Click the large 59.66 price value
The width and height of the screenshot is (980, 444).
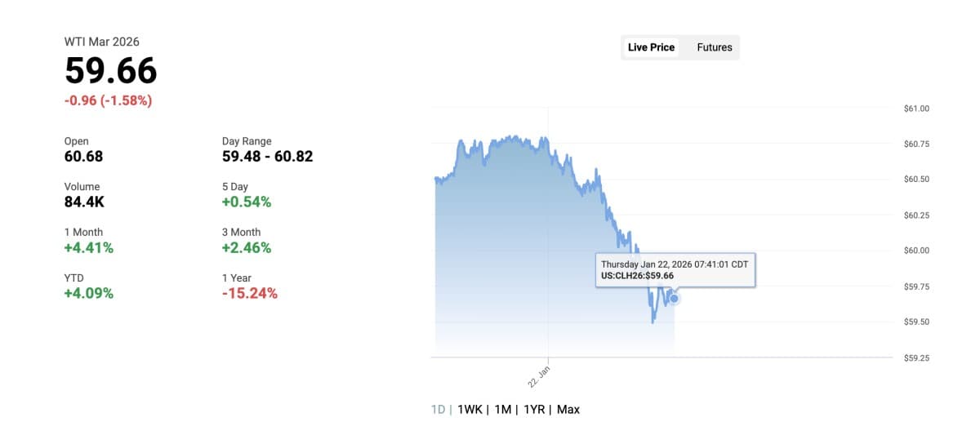click(111, 71)
